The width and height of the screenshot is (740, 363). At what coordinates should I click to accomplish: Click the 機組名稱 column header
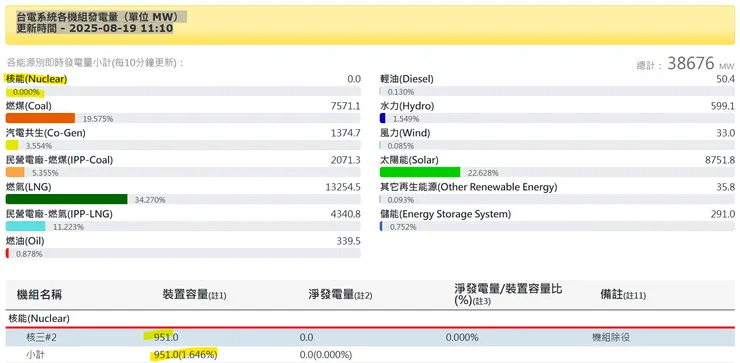point(39,295)
